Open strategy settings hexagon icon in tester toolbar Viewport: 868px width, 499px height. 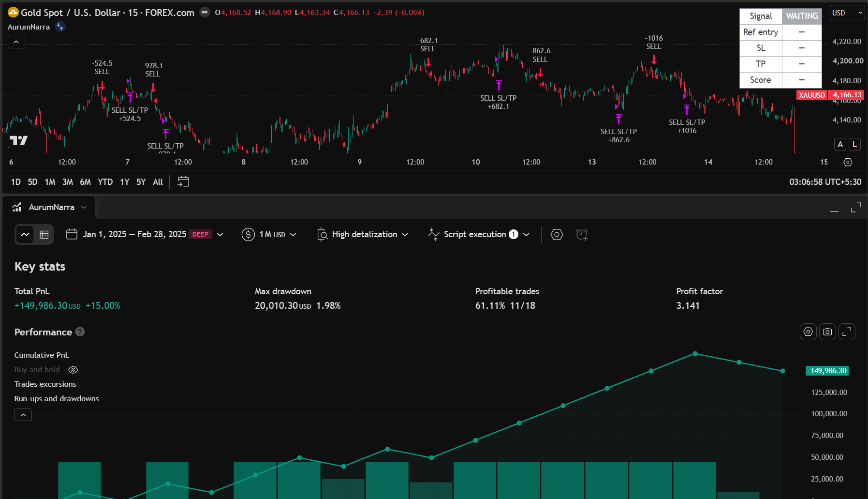557,234
